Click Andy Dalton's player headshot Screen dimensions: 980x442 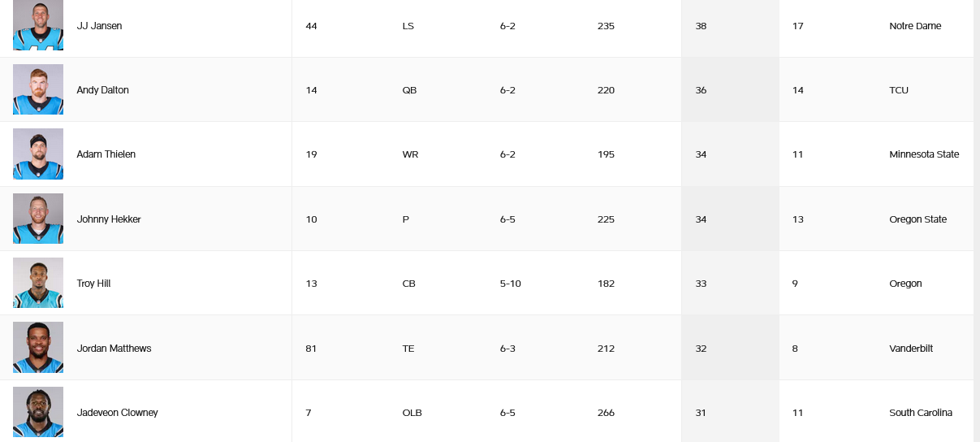[38, 89]
